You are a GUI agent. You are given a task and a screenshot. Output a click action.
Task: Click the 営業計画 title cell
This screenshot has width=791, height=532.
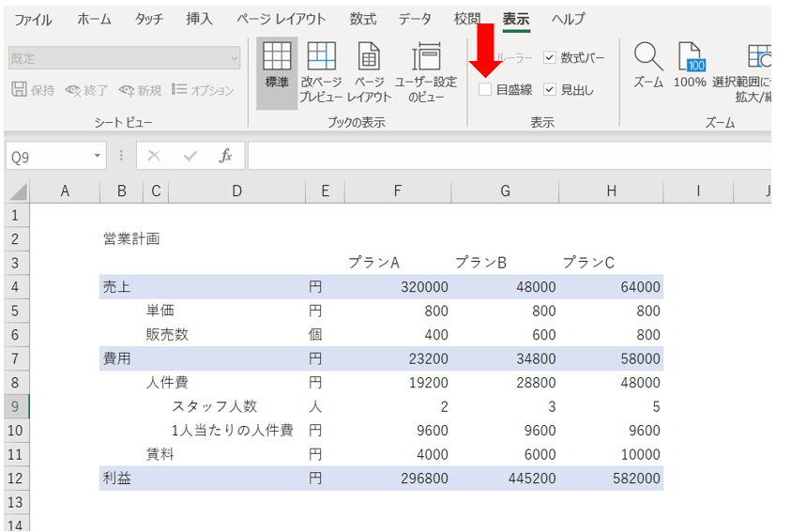131,238
